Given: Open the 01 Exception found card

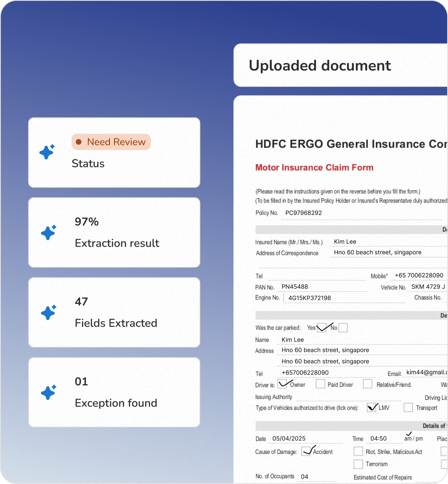Looking at the screenshot, I should click(x=114, y=392).
